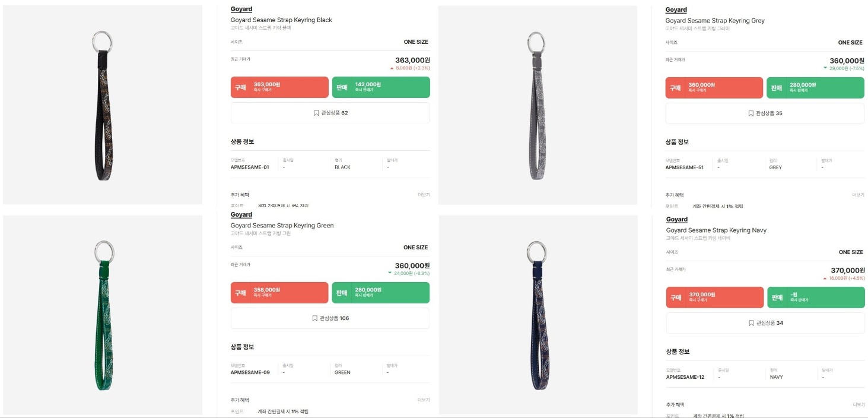Open Goyard brand link above Navy keyring
Image resolution: width=868 pixels, height=418 pixels.
click(x=677, y=220)
